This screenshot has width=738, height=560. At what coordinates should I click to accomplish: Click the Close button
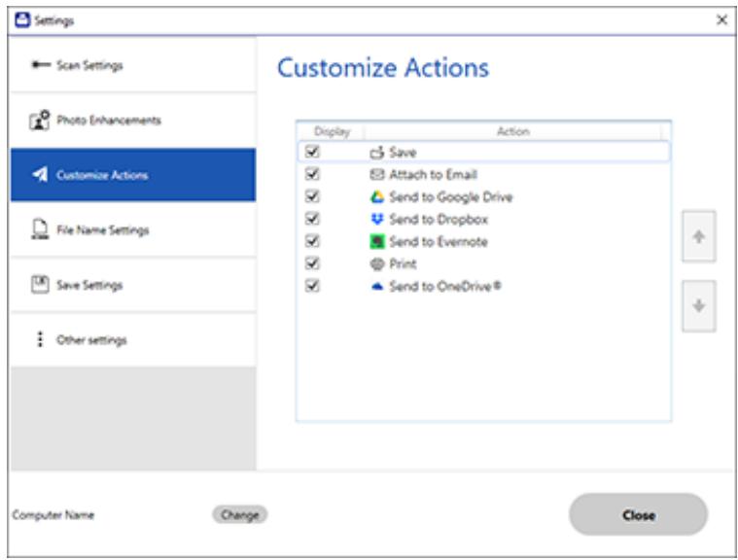[638, 515]
